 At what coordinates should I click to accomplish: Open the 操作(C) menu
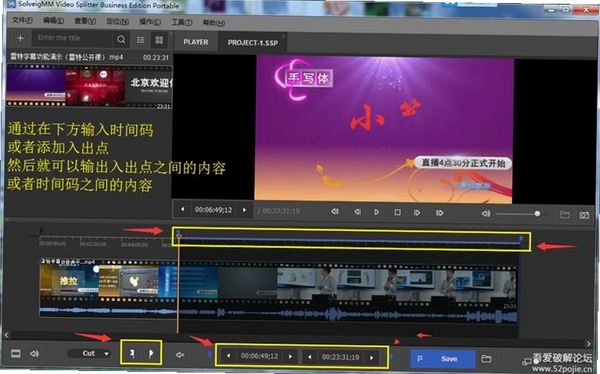tap(150, 22)
